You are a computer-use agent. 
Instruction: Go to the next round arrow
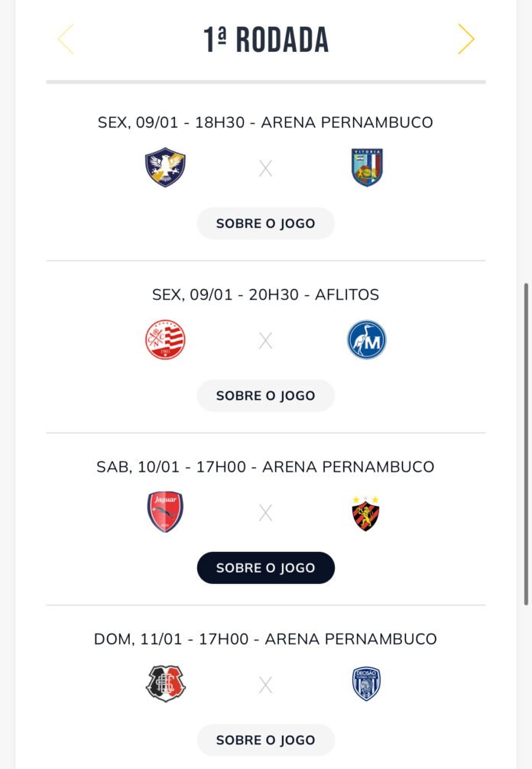(465, 39)
